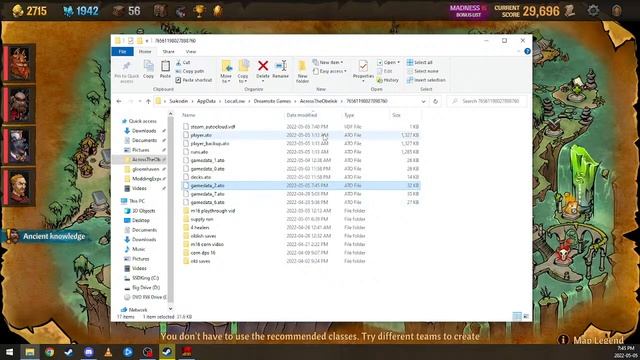Click the History ribbon button
640x360 pixels.
click(388, 80)
